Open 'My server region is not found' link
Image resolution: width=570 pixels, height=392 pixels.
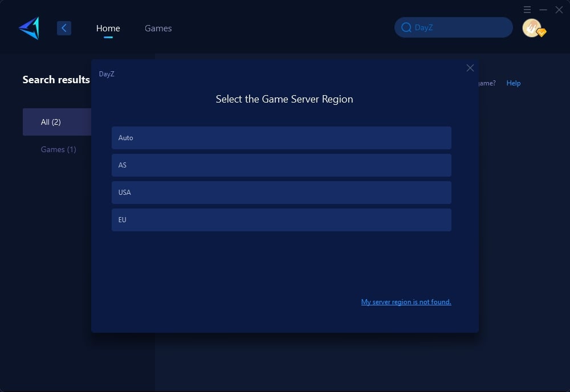click(406, 302)
